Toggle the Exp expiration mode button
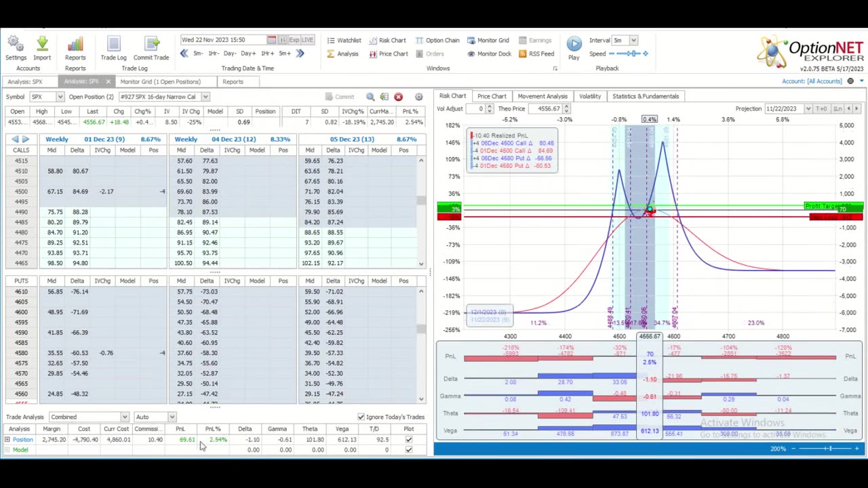 294,40
